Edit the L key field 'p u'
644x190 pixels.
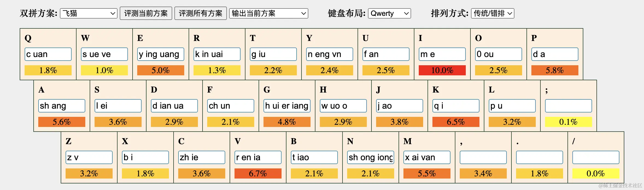512,106
